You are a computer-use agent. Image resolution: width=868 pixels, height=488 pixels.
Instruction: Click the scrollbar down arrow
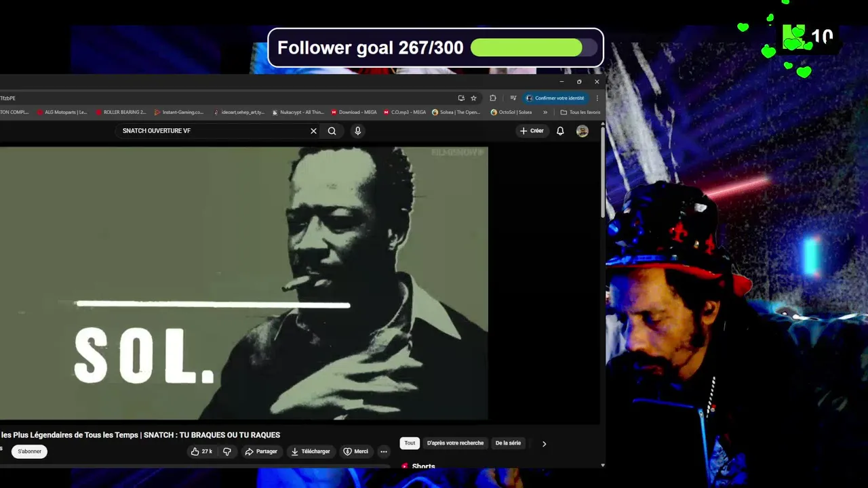pos(603,465)
